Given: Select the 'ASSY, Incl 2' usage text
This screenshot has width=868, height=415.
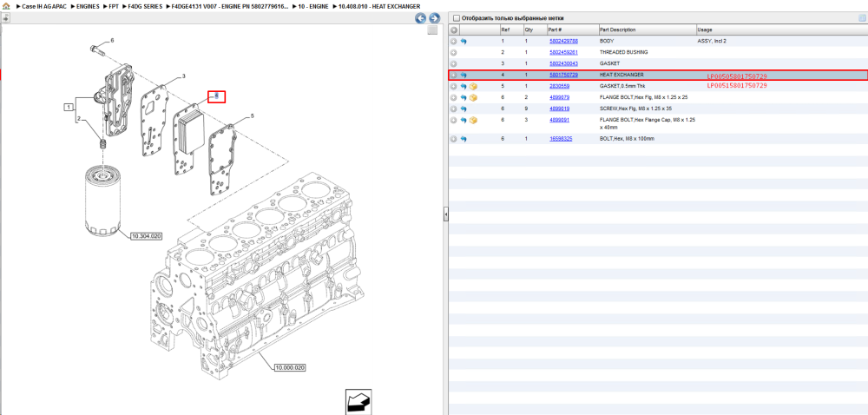Looking at the screenshot, I should pyautogui.click(x=712, y=42).
